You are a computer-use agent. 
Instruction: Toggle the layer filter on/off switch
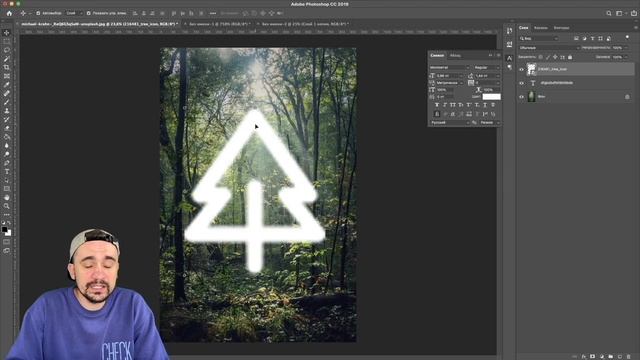tap(627, 38)
